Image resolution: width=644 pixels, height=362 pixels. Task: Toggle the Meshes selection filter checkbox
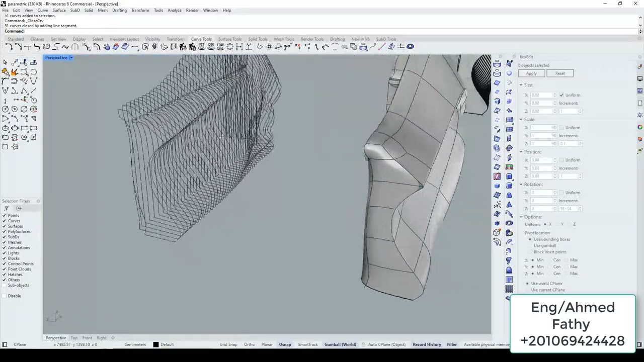coord(4,242)
